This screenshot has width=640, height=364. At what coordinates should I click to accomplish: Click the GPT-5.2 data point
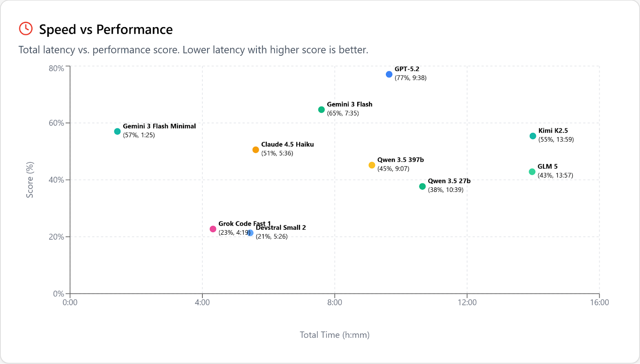[389, 74]
